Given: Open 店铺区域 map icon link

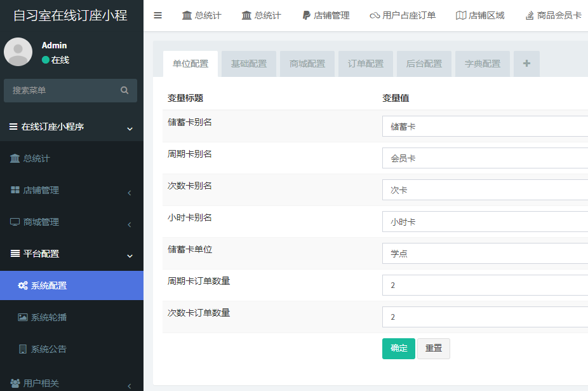Looking at the screenshot, I should (x=480, y=15).
